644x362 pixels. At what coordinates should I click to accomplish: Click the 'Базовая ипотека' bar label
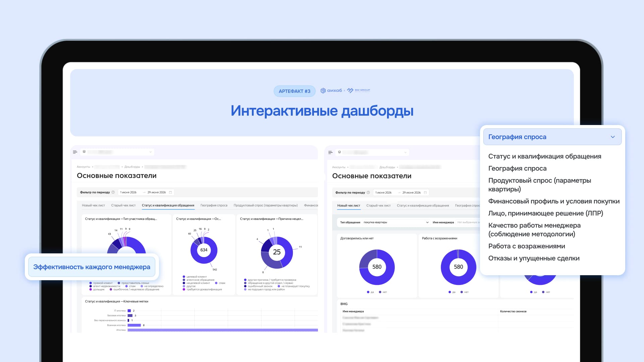[x=116, y=316]
